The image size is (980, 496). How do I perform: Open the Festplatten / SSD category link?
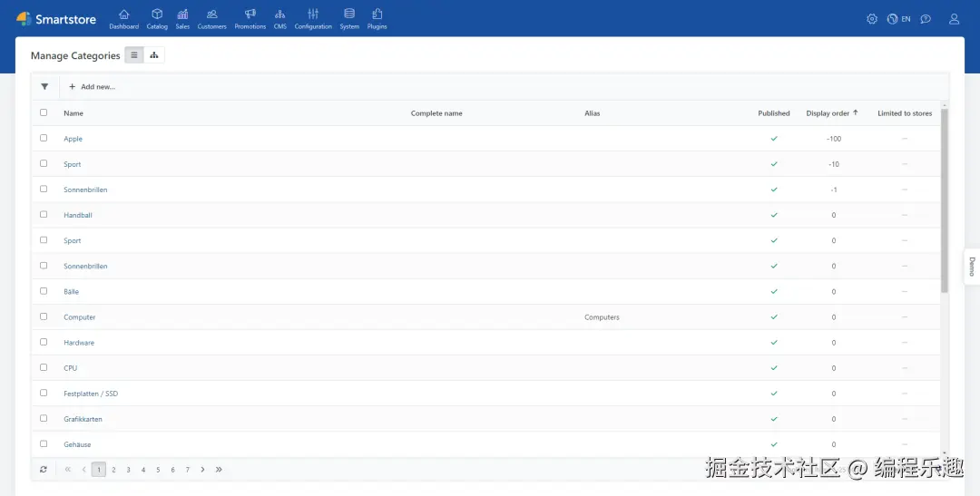coord(91,394)
